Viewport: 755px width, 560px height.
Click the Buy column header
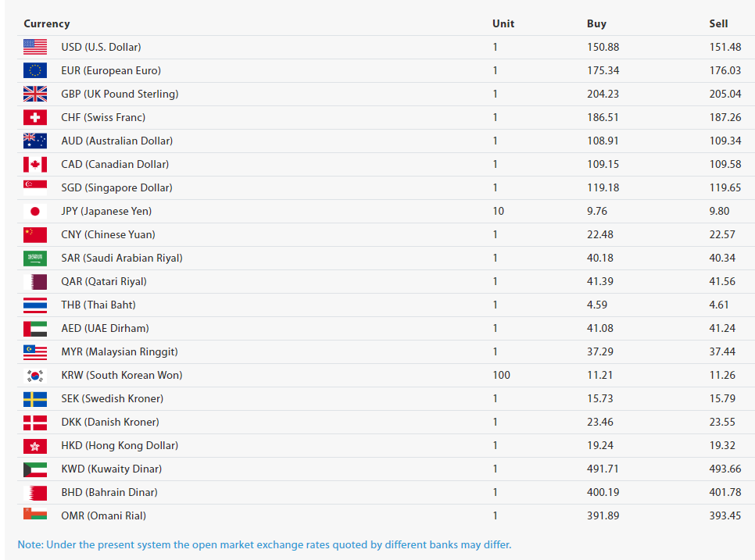[x=596, y=23]
